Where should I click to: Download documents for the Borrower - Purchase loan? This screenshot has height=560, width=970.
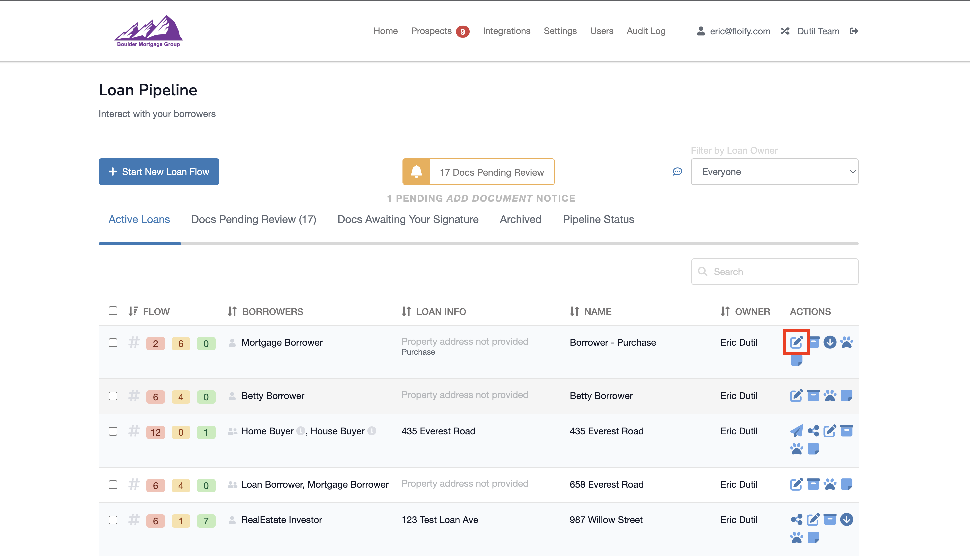[x=830, y=342]
